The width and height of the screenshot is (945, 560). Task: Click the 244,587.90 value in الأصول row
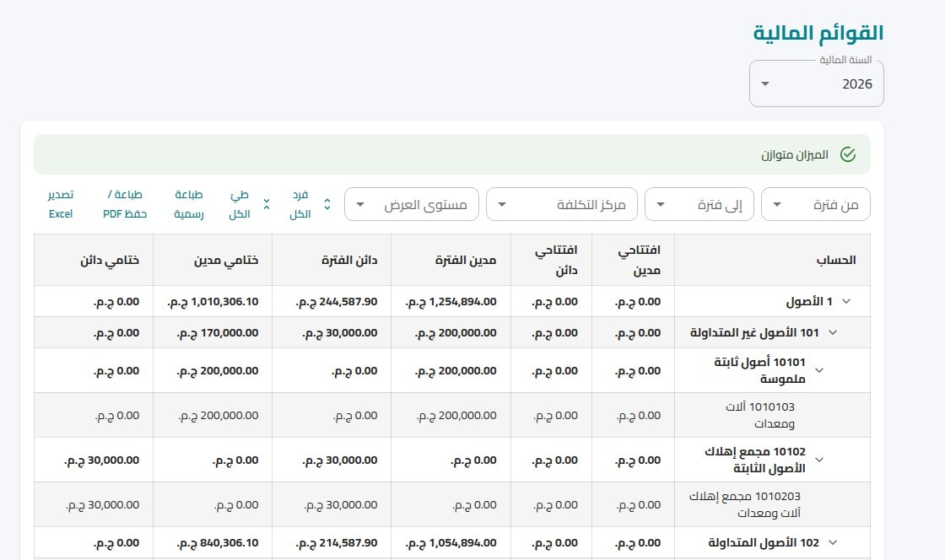point(337,302)
